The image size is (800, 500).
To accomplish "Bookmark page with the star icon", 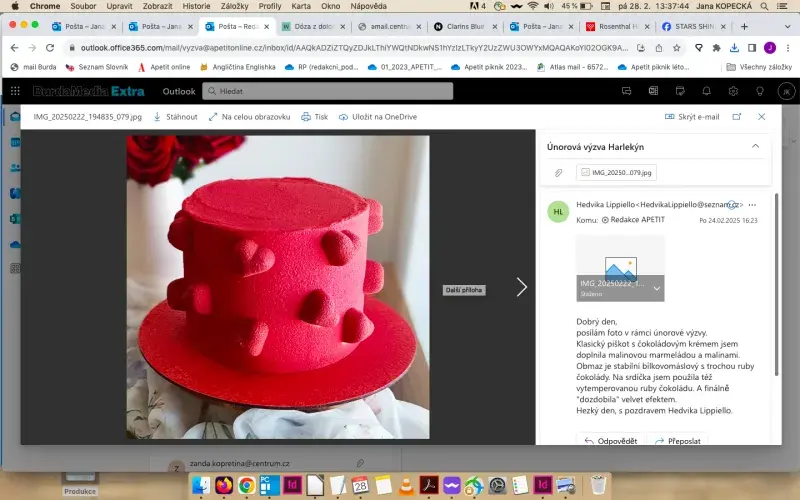I will tap(716, 47).
